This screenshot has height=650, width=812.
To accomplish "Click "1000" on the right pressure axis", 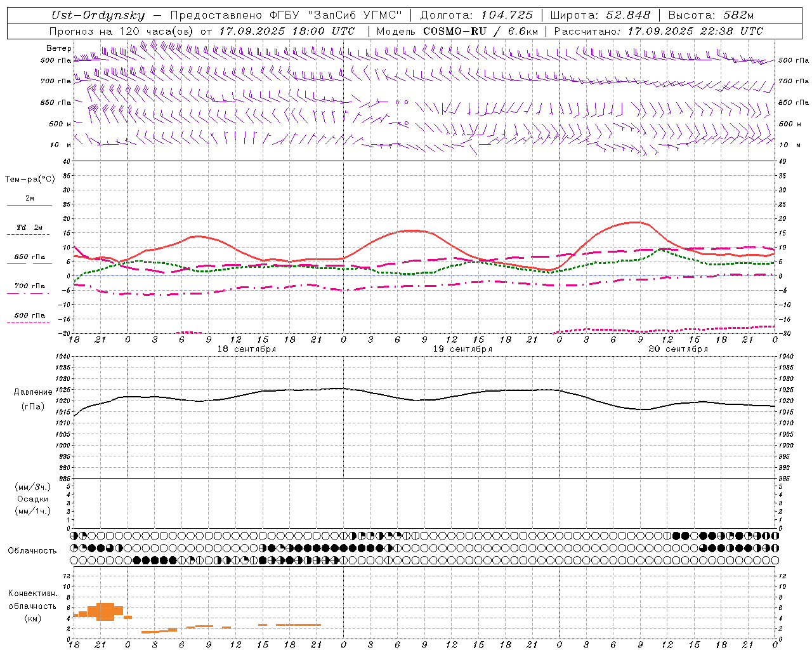I will [785, 446].
